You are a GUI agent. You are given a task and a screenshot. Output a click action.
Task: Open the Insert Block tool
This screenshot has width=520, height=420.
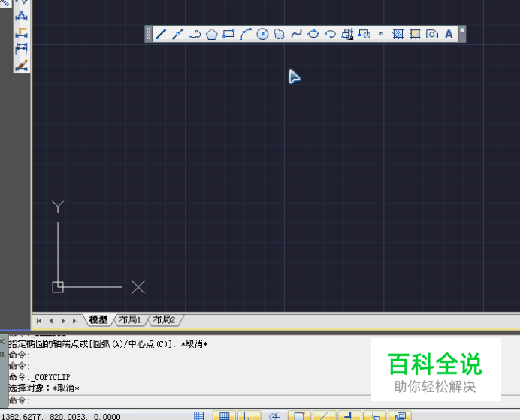pos(347,34)
